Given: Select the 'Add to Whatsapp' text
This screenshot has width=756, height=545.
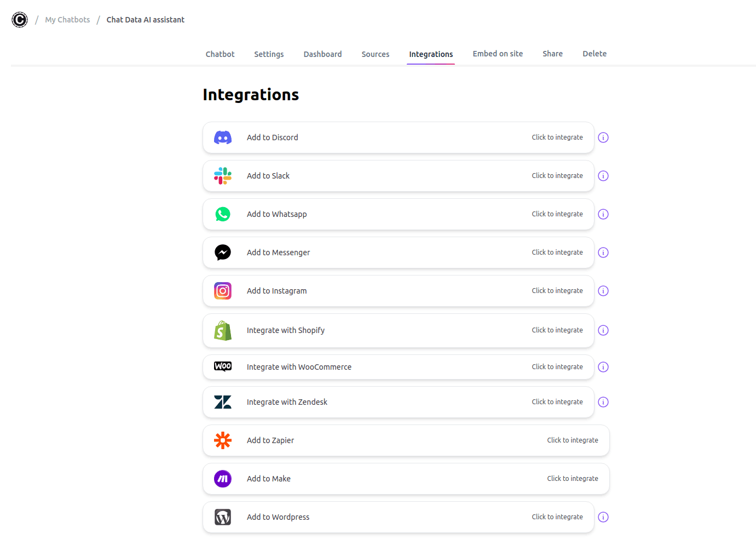Looking at the screenshot, I should (277, 214).
